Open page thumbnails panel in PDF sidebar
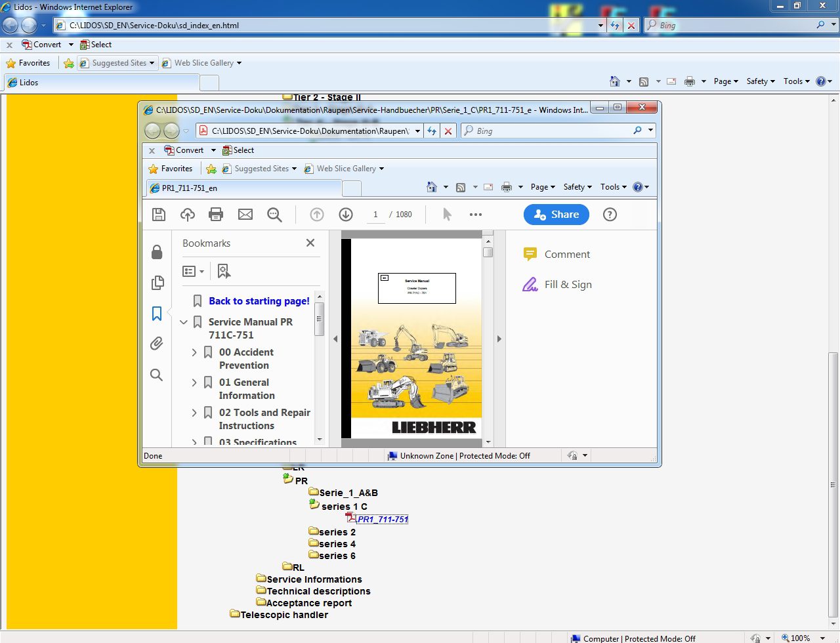840x643 pixels. [x=157, y=283]
